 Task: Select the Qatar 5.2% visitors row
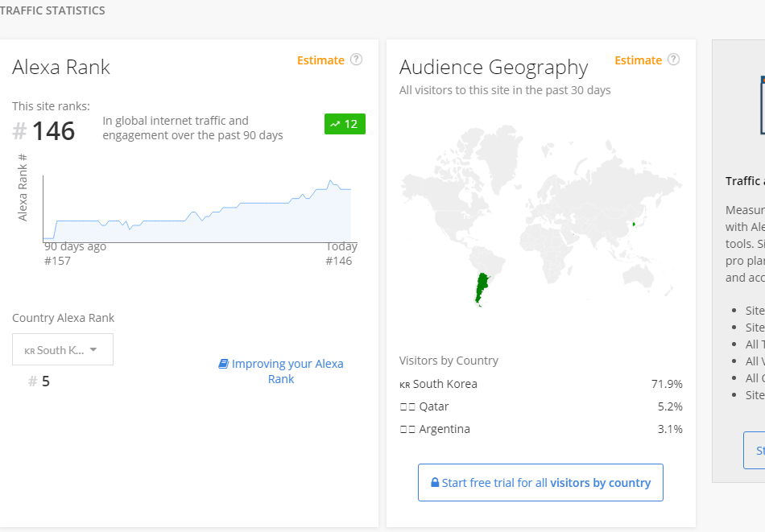coord(540,407)
